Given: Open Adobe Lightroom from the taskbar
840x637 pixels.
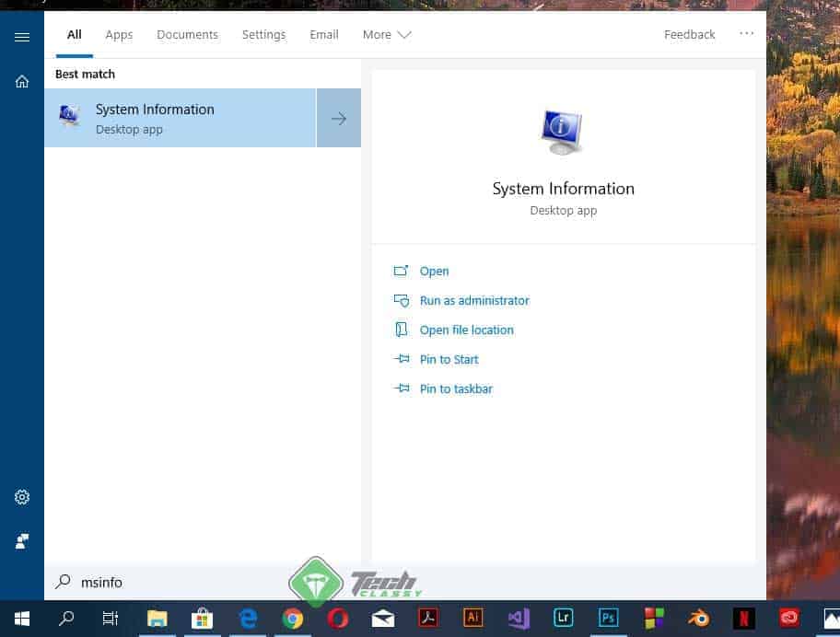Looking at the screenshot, I should click(x=563, y=618).
